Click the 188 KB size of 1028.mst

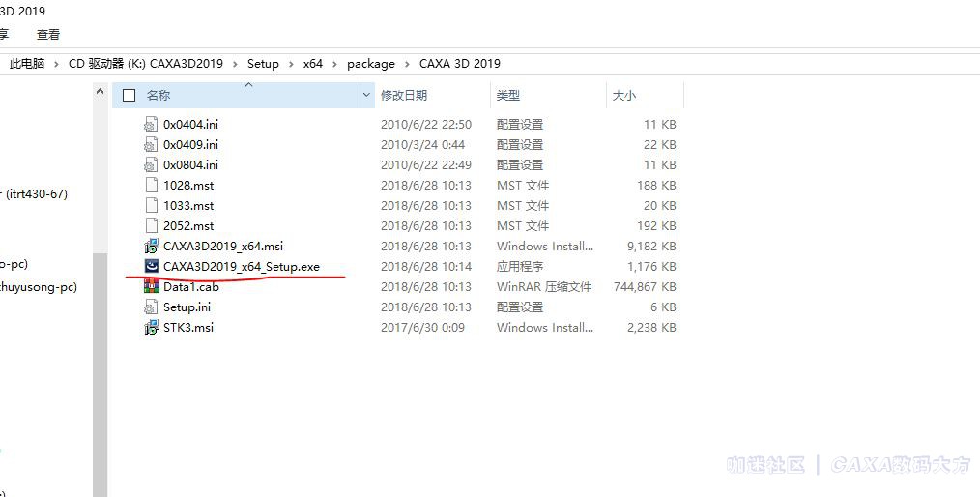coord(656,185)
